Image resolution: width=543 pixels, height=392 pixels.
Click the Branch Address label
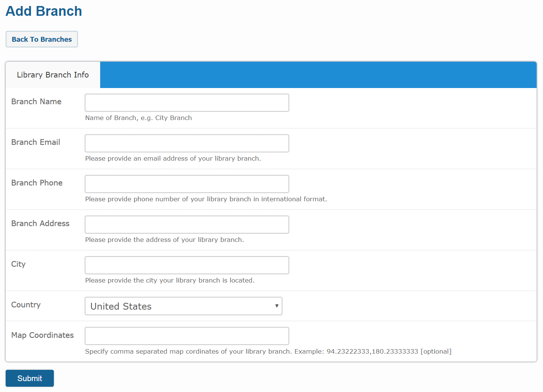(x=40, y=223)
